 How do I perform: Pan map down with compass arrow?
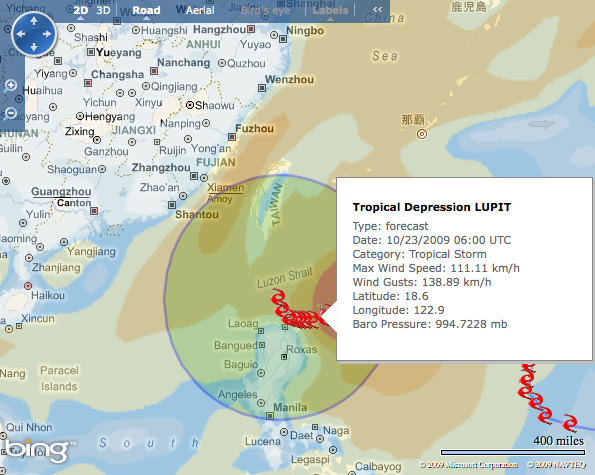tap(34, 47)
